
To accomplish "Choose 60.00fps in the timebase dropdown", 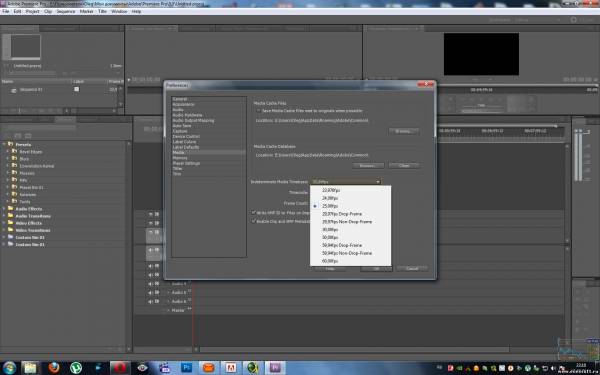I will coord(330,261).
